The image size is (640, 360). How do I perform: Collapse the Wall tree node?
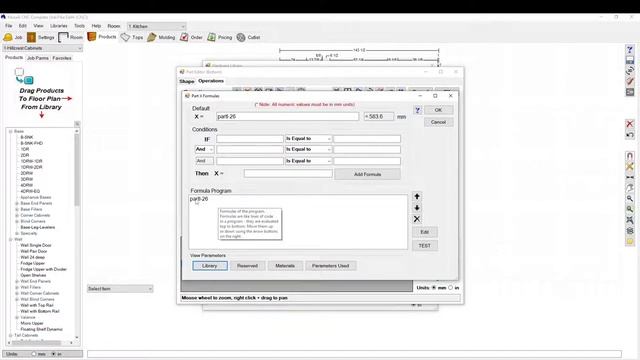11,239
